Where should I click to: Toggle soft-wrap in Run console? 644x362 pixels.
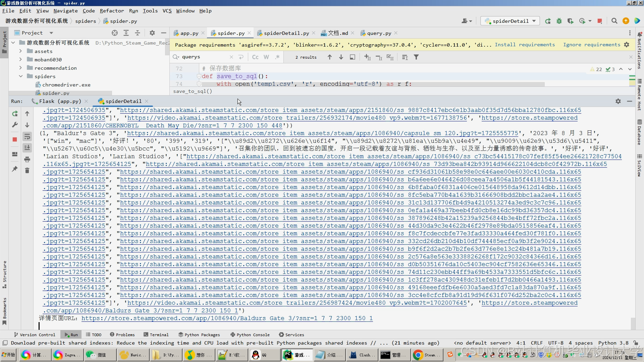[x=27, y=136]
